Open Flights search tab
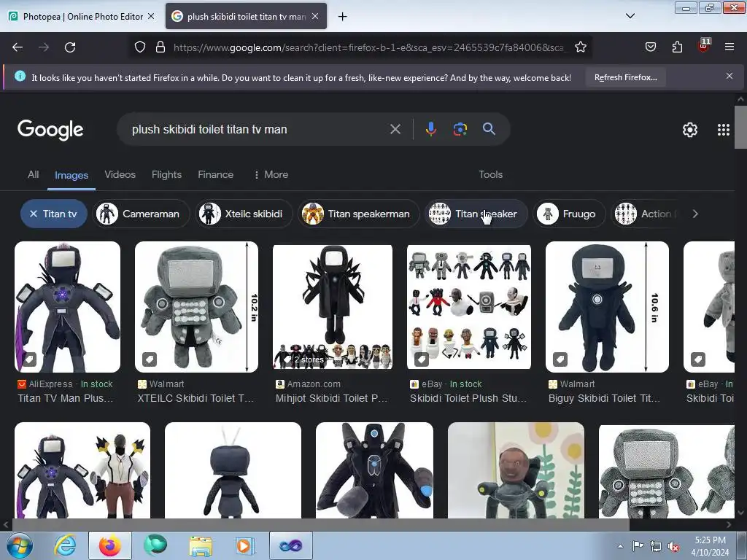747x560 pixels. (x=166, y=174)
